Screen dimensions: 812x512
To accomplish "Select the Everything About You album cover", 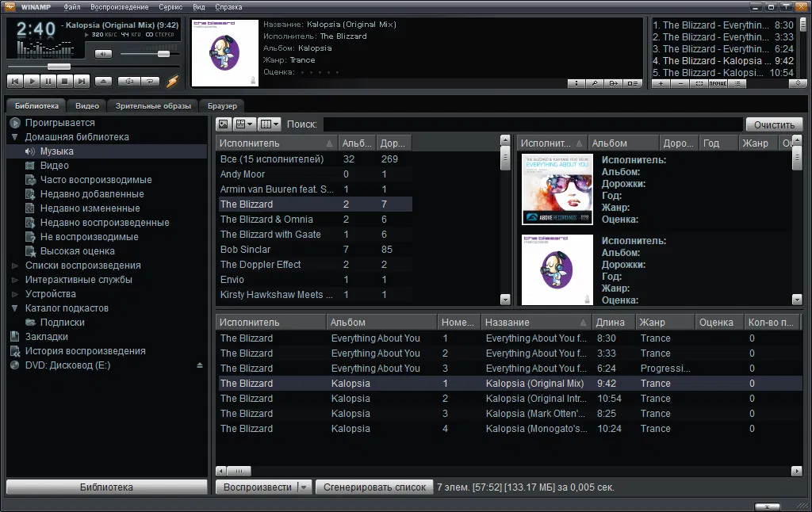I will click(x=557, y=189).
